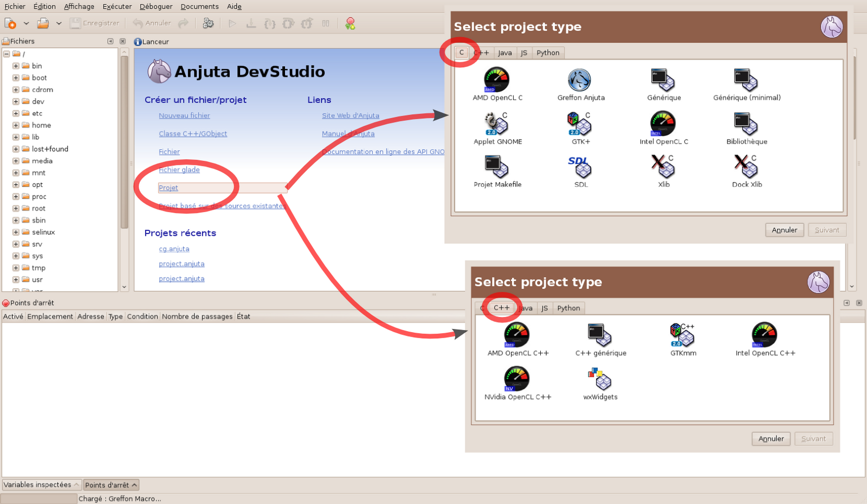Click the Projet link in the launcher
The image size is (867, 504).
(x=168, y=188)
